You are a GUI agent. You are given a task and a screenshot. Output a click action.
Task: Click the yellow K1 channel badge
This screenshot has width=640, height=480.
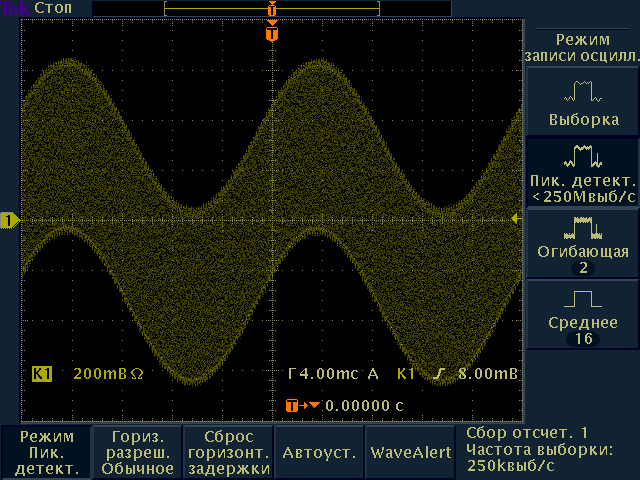(x=42, y=374)
